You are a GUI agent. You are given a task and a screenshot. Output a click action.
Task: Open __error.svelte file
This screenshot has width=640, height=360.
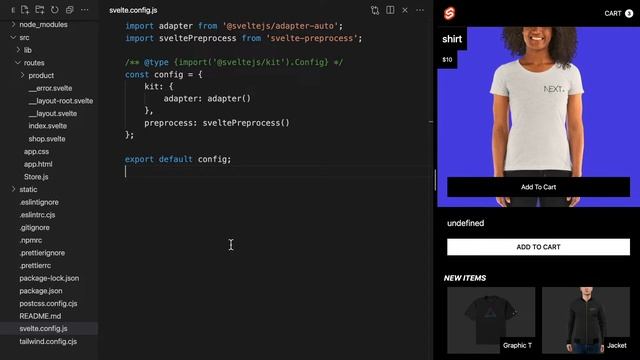(x=50, y=88)
